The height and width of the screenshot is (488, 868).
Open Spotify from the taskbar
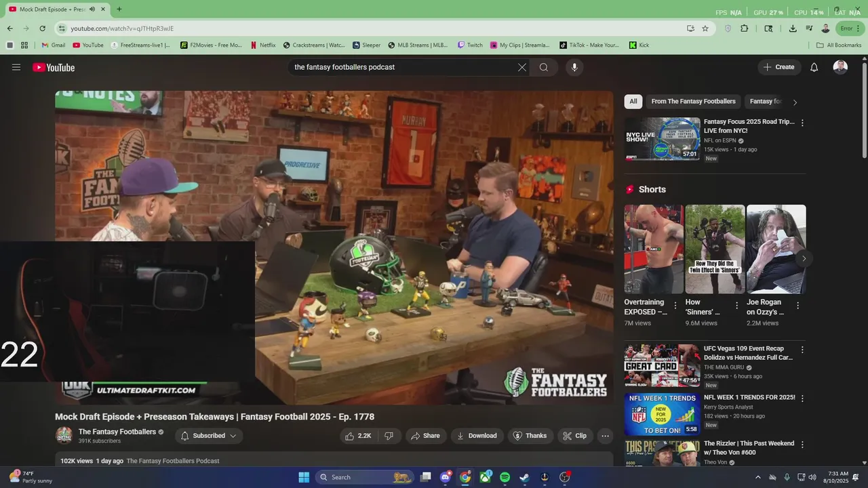pyautogui.click(x=505, y=477)
